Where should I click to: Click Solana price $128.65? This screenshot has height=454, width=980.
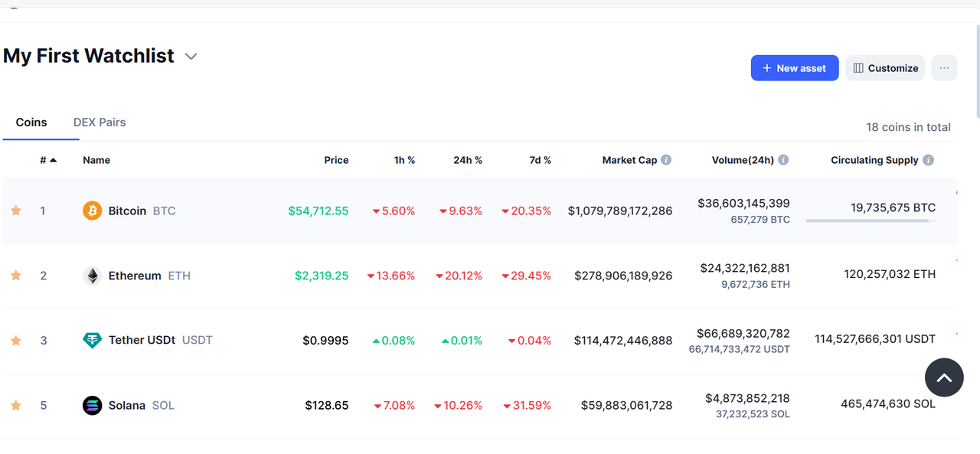327,406
